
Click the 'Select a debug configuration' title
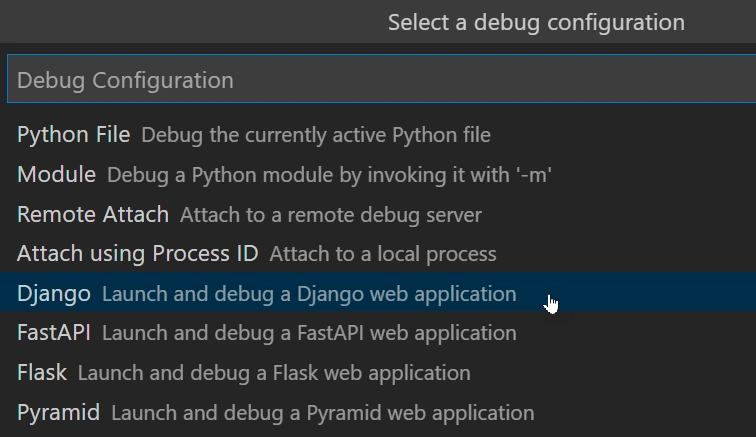pyautogui.click(x=536, y=22)
